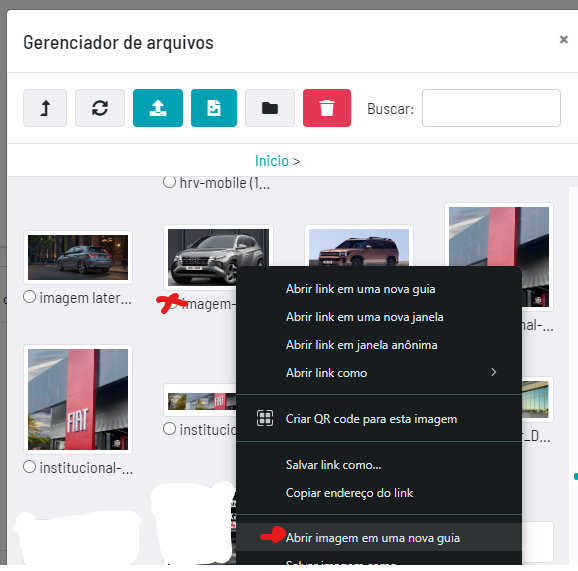The height and width of the screenshot is (571, 578).
Task: Select the instituci... radio beside narrow banner
Action: point(170,429)
